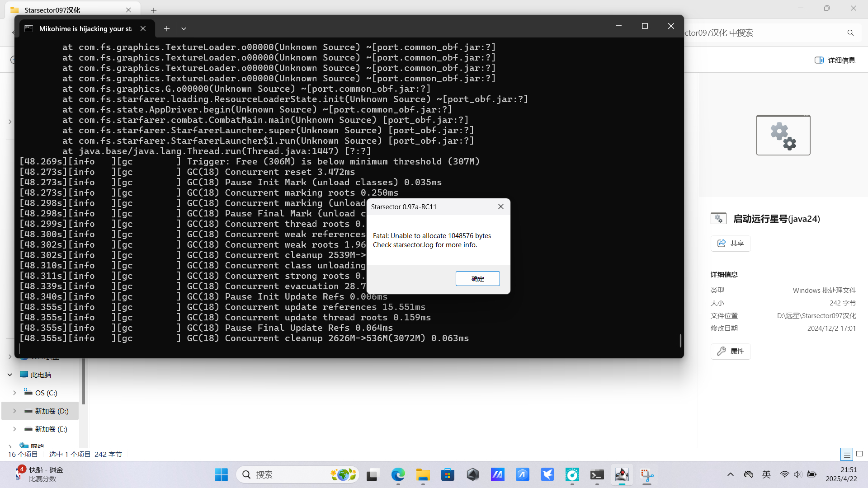This screenshot has width=868, height=488.
Task: Open new terminal tab with plus icon
Action: [167, 28]
